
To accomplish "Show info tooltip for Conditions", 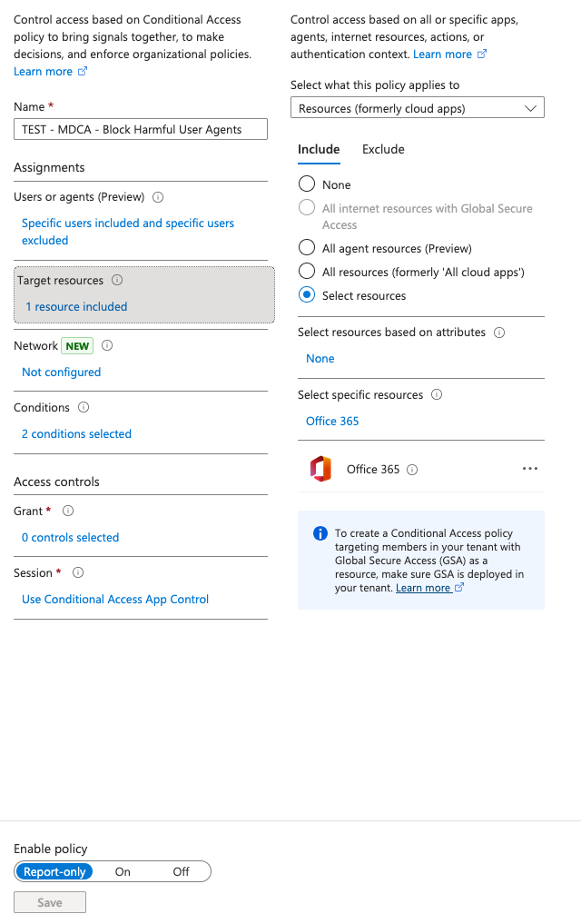I will point(84,407).
